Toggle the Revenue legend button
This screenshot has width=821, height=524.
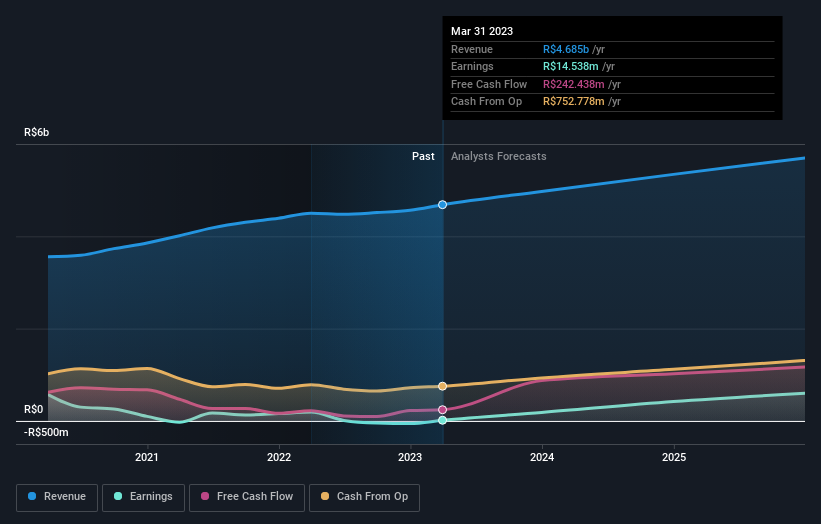(x=57, y=497)
